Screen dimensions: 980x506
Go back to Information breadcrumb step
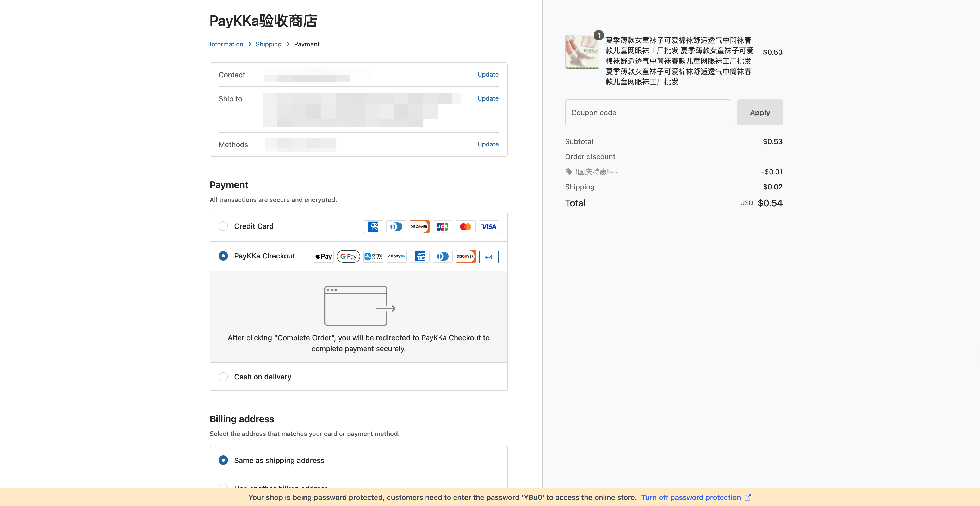tap(226, 44)
